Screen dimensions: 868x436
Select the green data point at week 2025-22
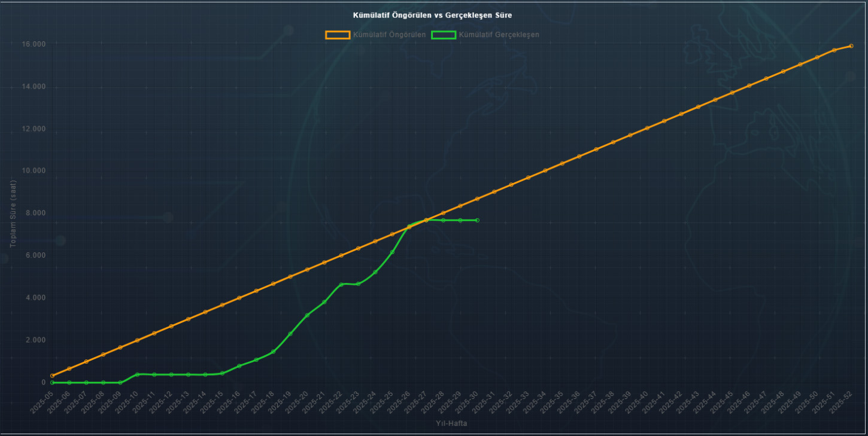tap(341, 285)
